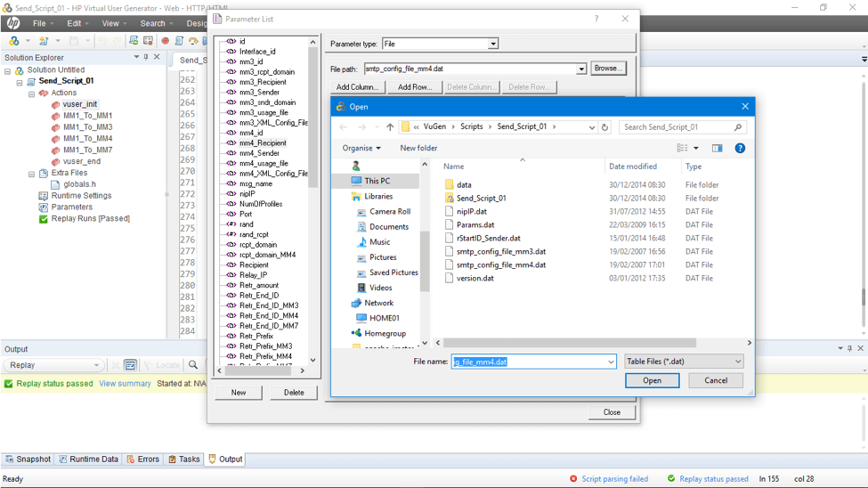868x488 pixels.
Task: Select the data folder icon in file list
Action: click(x=450, y=185)
